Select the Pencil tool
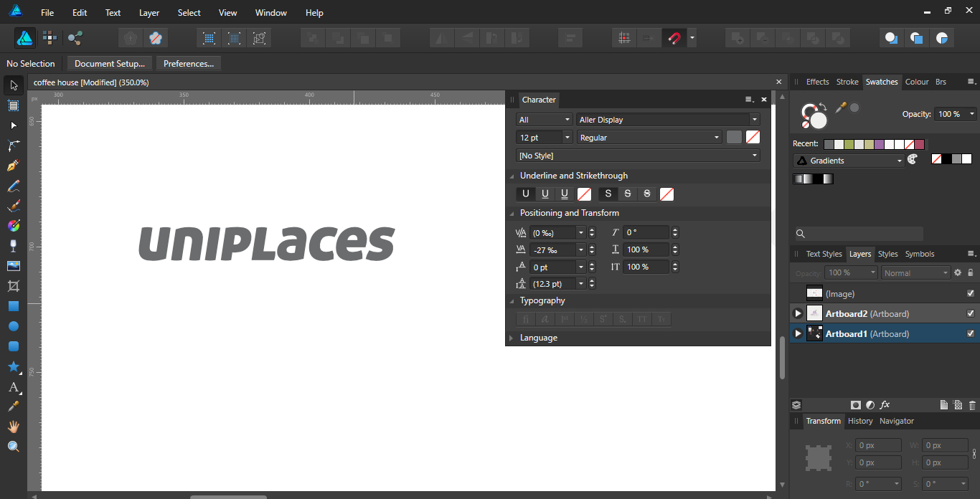Viewport: 980px width, 499px height. tap(14, 186)
